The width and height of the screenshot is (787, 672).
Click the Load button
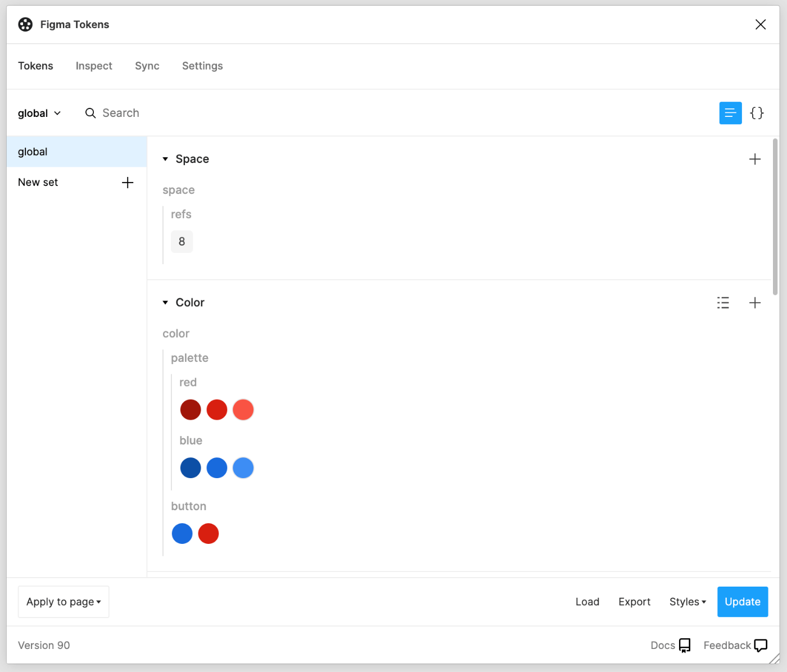pos(587,602)
